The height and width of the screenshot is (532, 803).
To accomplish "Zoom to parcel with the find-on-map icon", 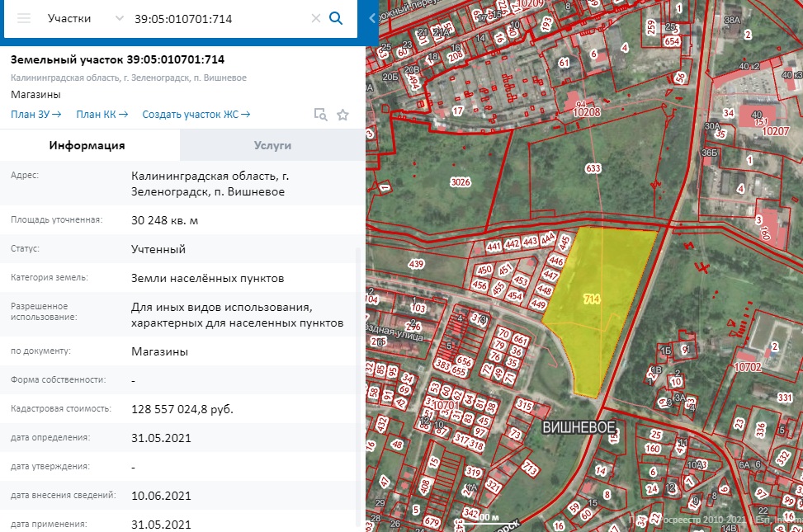I will pyautogui.click(x=320, y=115).
